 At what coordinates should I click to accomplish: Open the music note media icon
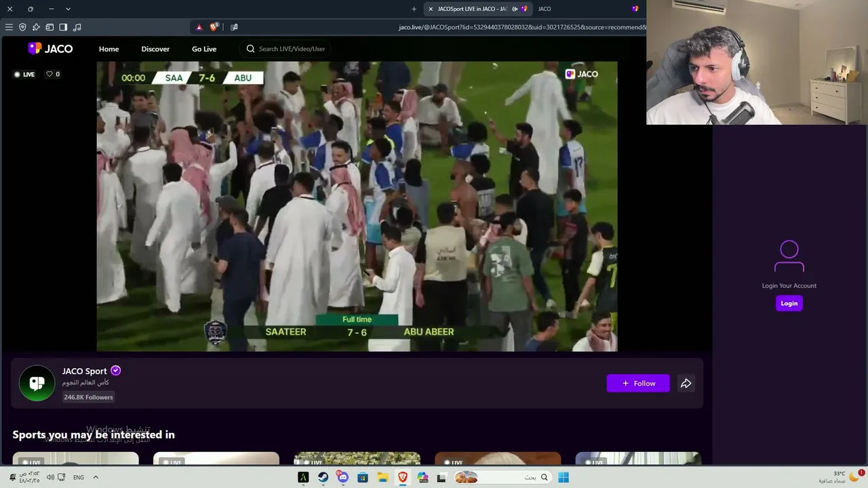77,27
